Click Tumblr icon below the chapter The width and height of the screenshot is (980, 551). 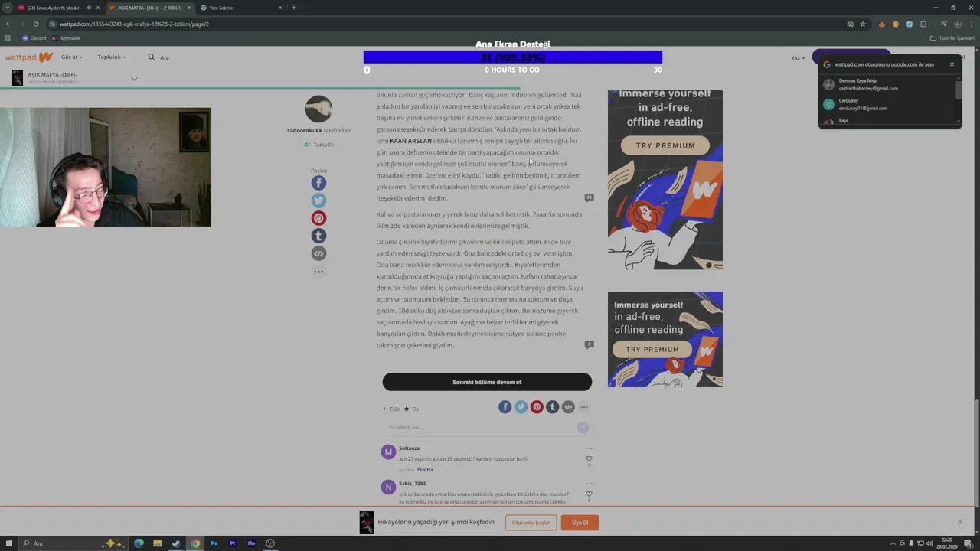(552, 407)
